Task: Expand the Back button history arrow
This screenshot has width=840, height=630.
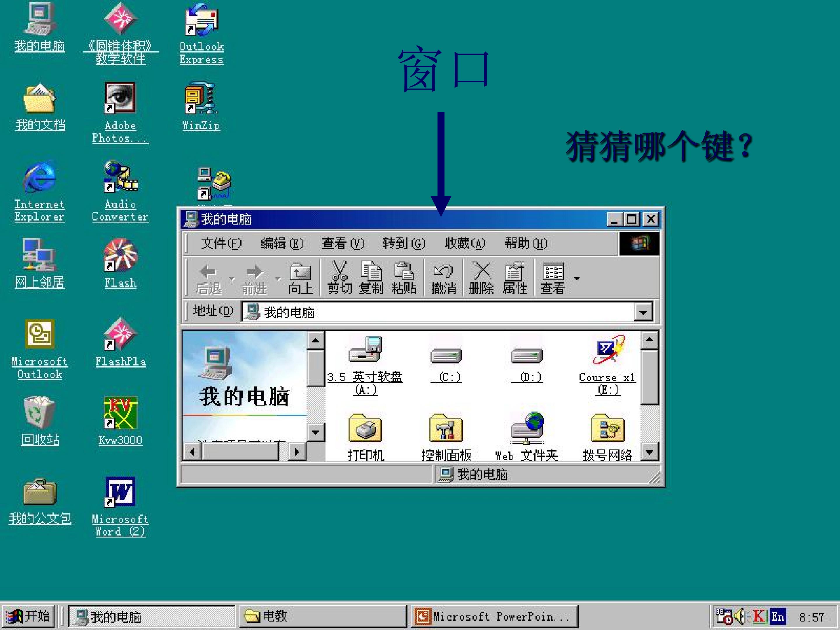Action: tap(232, 279)
